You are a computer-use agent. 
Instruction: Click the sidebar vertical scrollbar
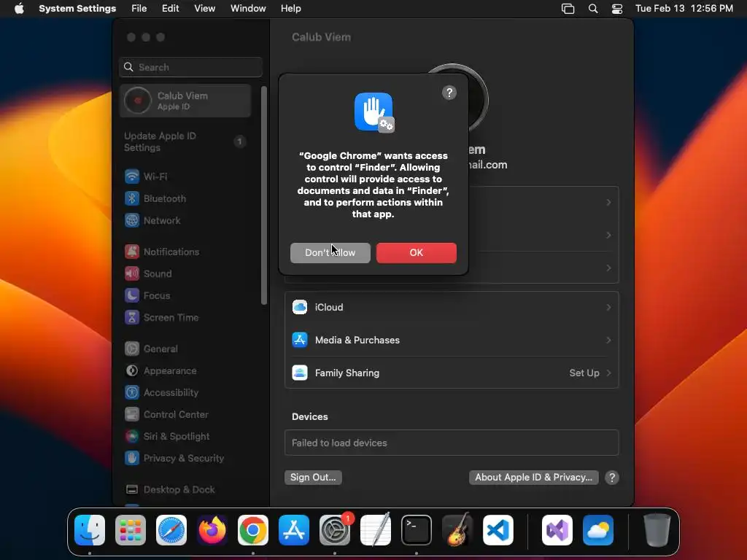point(264,195)
